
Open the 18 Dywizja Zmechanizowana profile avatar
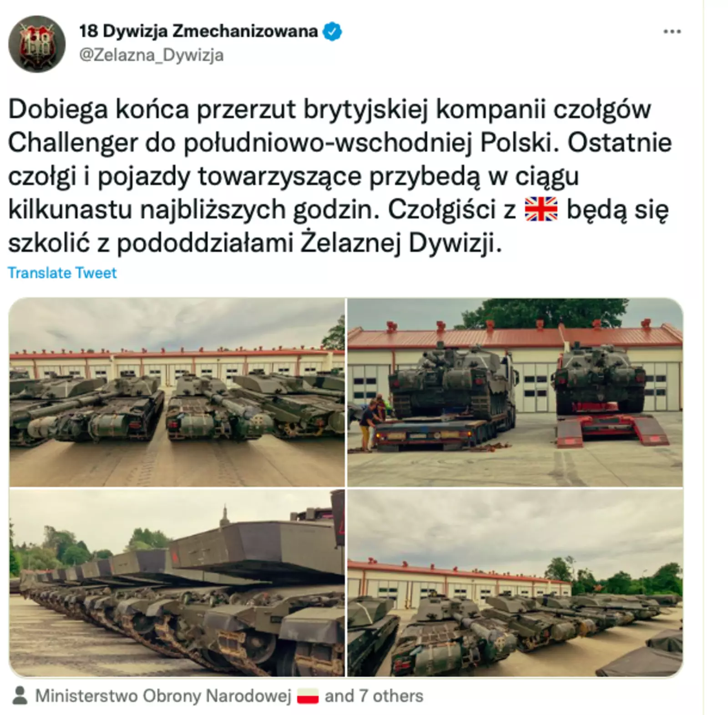[x=37, y=44]
